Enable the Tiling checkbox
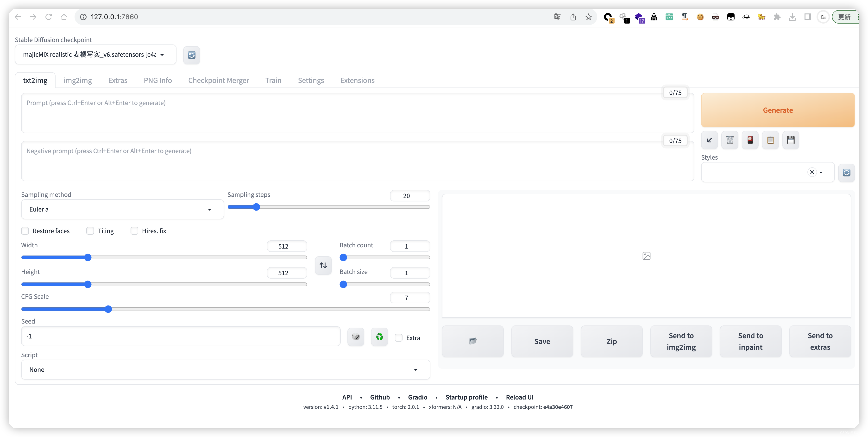The height and width of the screenshot is (437, 868). point(90,231)
